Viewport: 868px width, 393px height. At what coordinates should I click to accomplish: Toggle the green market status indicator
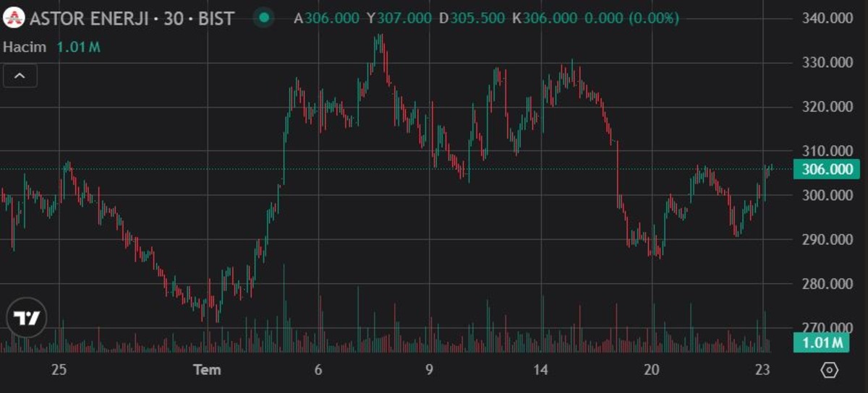point(265,17)
